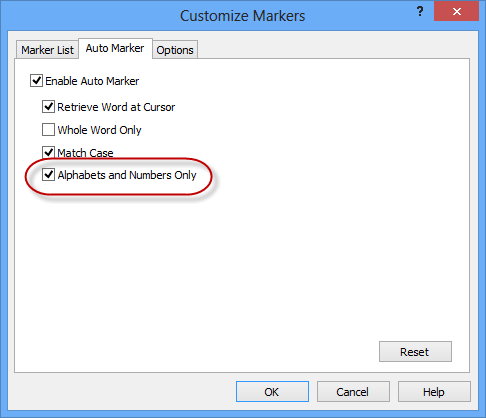
Task: Click the help question mark icon
Action: point(420,12)
